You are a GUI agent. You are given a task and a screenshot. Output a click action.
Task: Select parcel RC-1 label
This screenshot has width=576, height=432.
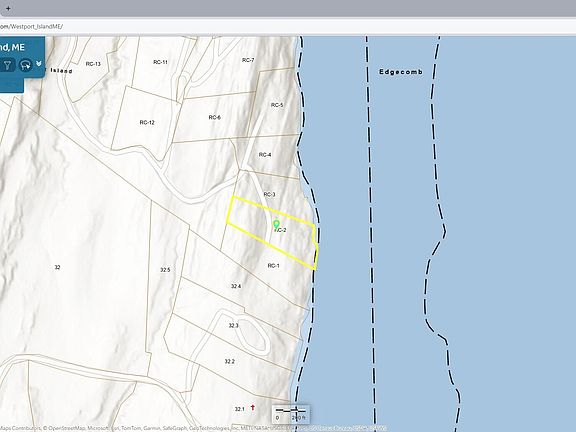click(274, 265)
